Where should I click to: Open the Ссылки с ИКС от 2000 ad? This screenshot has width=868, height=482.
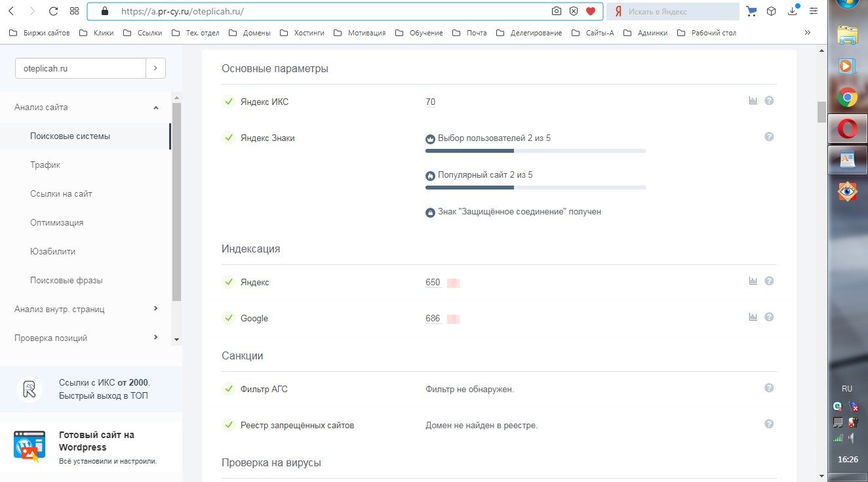pos(91,389)
